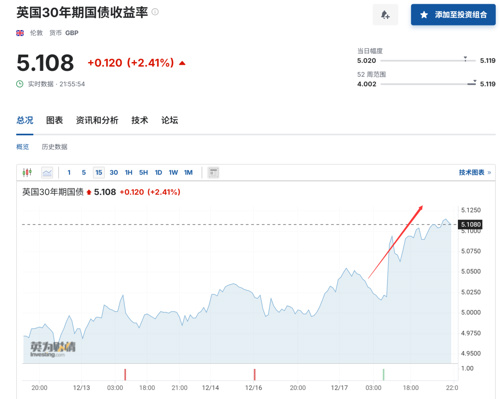500x399 pixels.
Task: Open the chart news/calendar icon
Action: 213,172
